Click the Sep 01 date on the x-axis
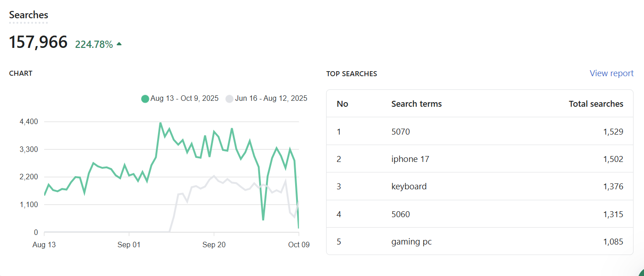This screenshot has height=276, width=644. click(x=129, y=245)
